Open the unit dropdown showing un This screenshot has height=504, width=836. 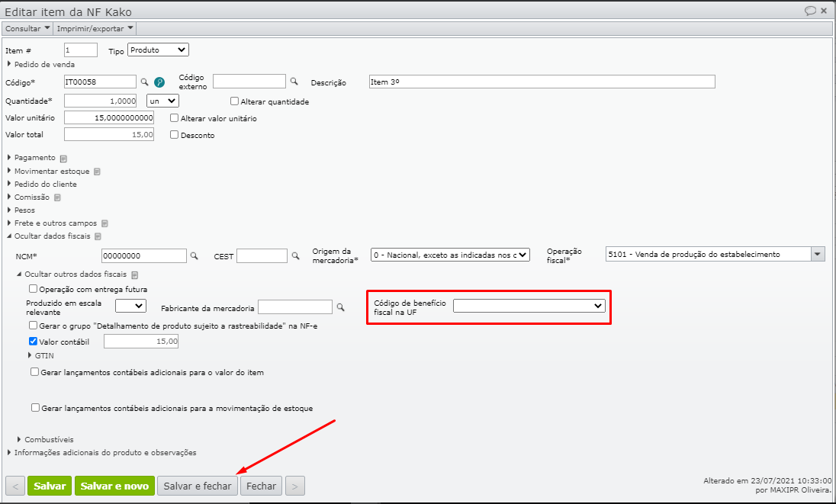point(162,101)
